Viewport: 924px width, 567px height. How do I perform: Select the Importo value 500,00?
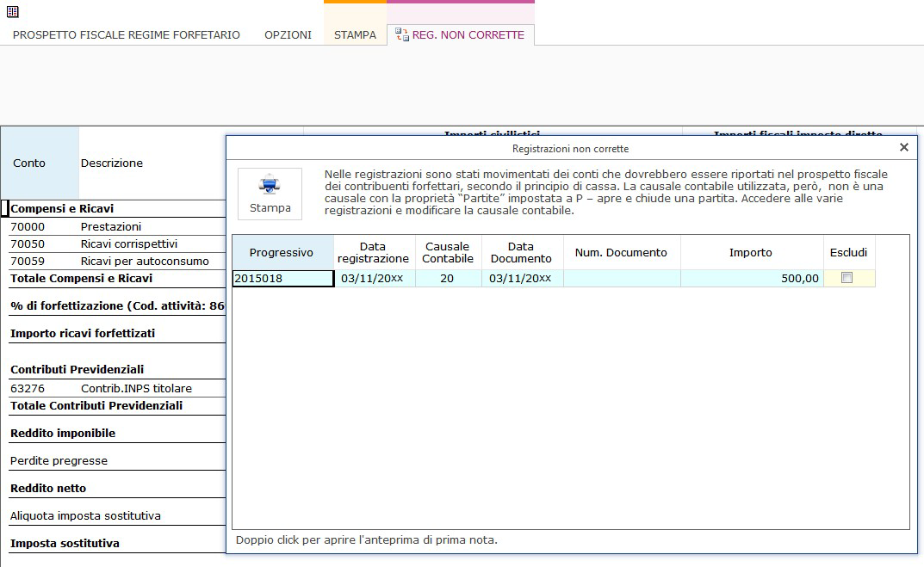click(799, 278)
